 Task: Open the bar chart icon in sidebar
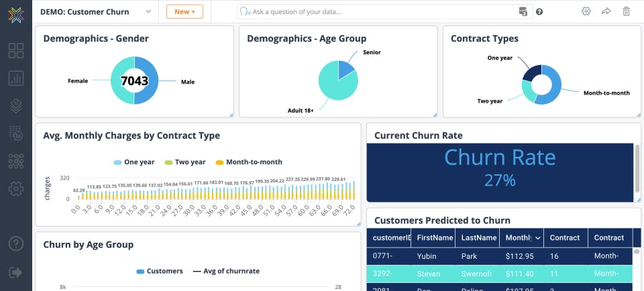(16, 78)
